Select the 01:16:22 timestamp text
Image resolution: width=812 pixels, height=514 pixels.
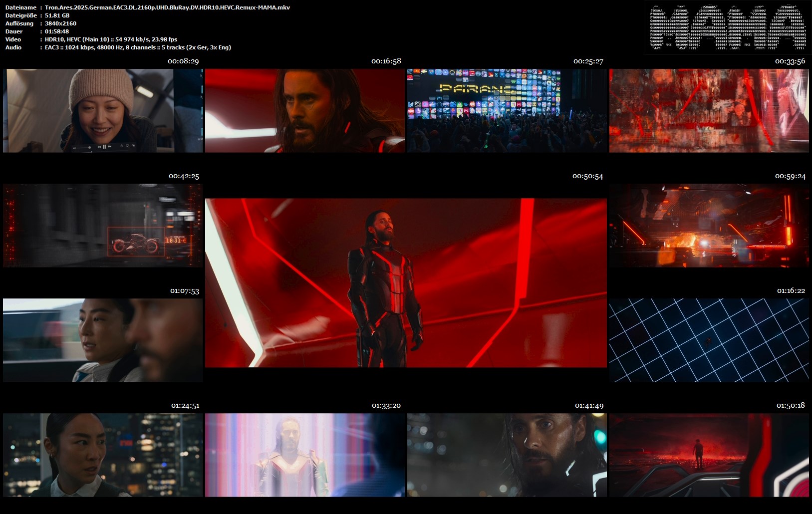[791, 290]
